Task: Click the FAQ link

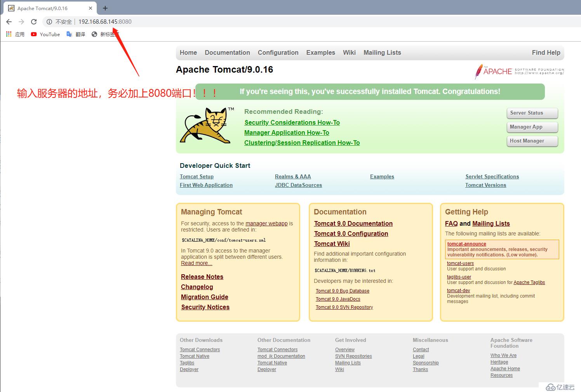Action: tap(451, 223)
